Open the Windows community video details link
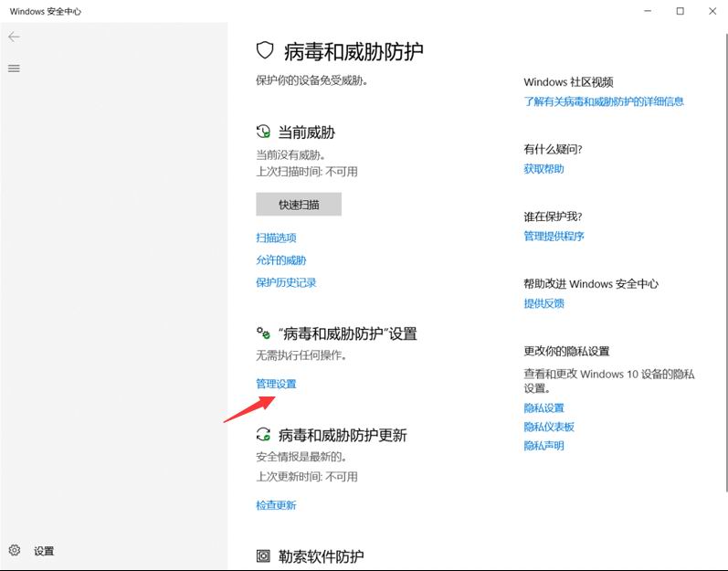This screenshot has height=571, width=728. (603, 101)
